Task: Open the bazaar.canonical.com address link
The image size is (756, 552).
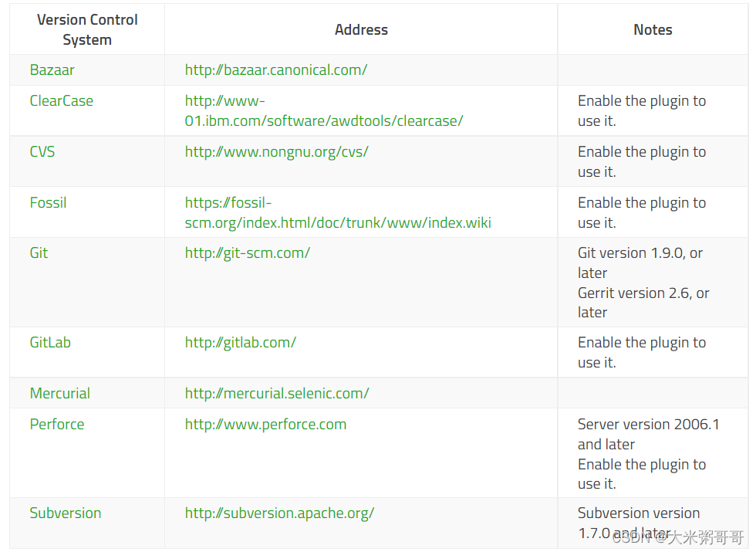Action: (x=275, y=69)
